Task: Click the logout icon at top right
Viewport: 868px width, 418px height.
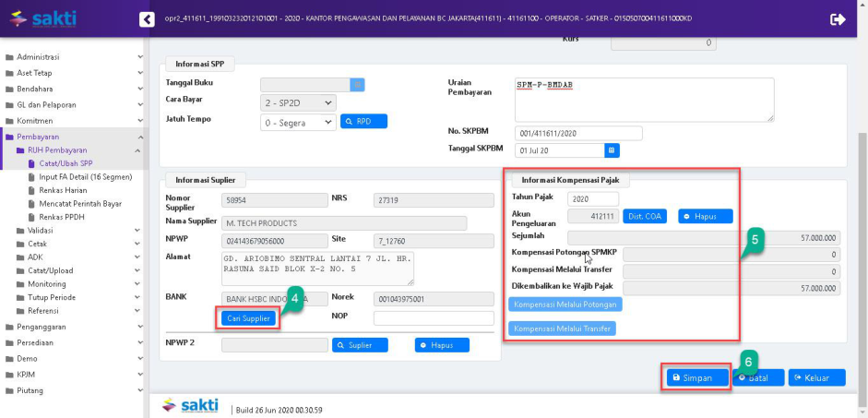Action: 838,19
